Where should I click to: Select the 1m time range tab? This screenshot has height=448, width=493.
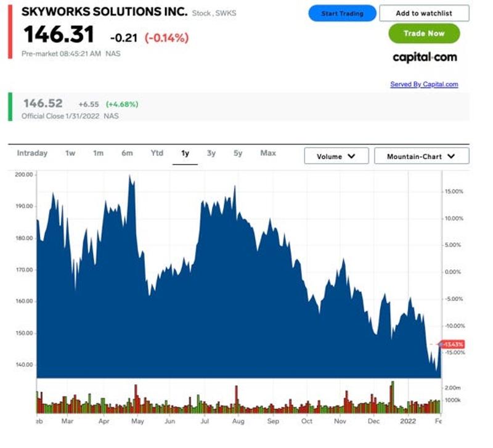click(98, 153)
